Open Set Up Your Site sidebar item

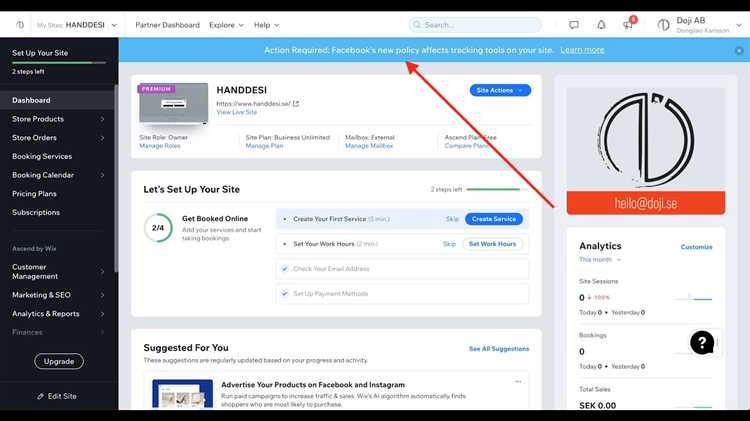(x=40, y=53)
